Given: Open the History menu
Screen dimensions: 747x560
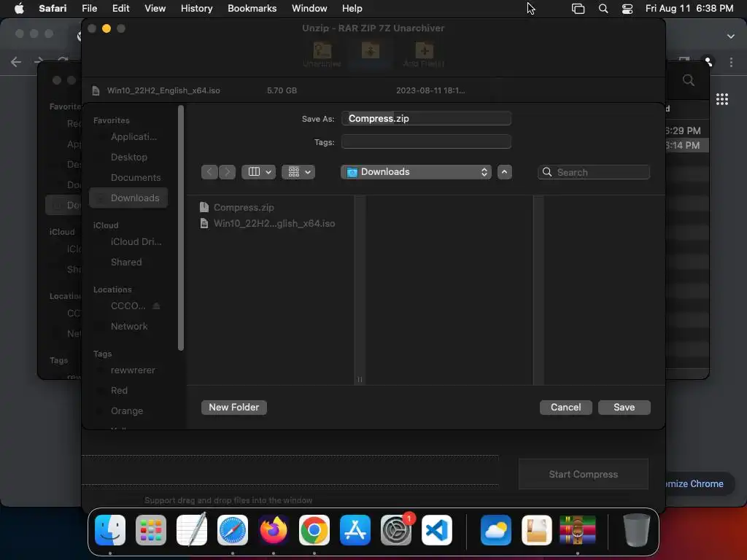Looking at the screenshot, I should [x=196, y=9].
